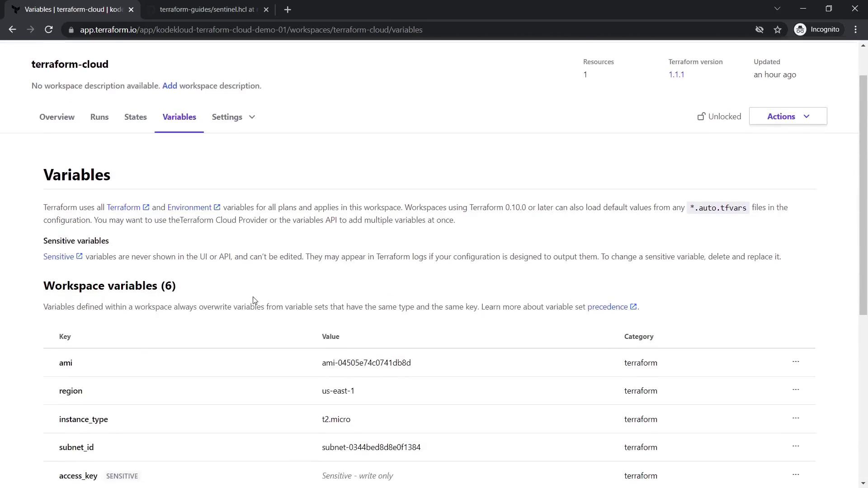This screenshot has height=488, width=868.
Task: Open the new tab plus button
Action: click(288, 9)
